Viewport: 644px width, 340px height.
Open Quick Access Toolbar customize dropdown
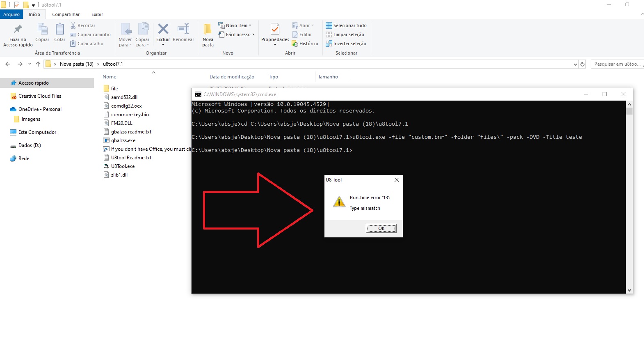34,5
